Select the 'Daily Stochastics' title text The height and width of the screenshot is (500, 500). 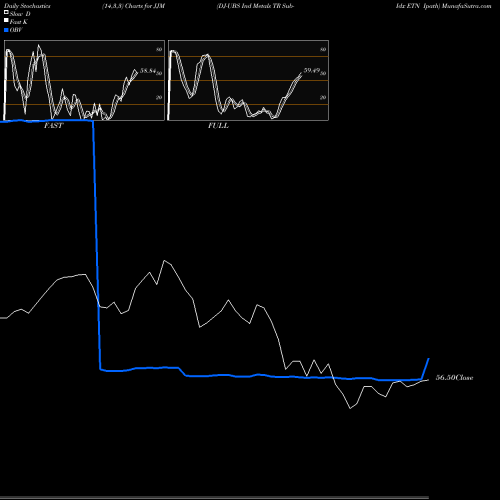tap(27, 6)
